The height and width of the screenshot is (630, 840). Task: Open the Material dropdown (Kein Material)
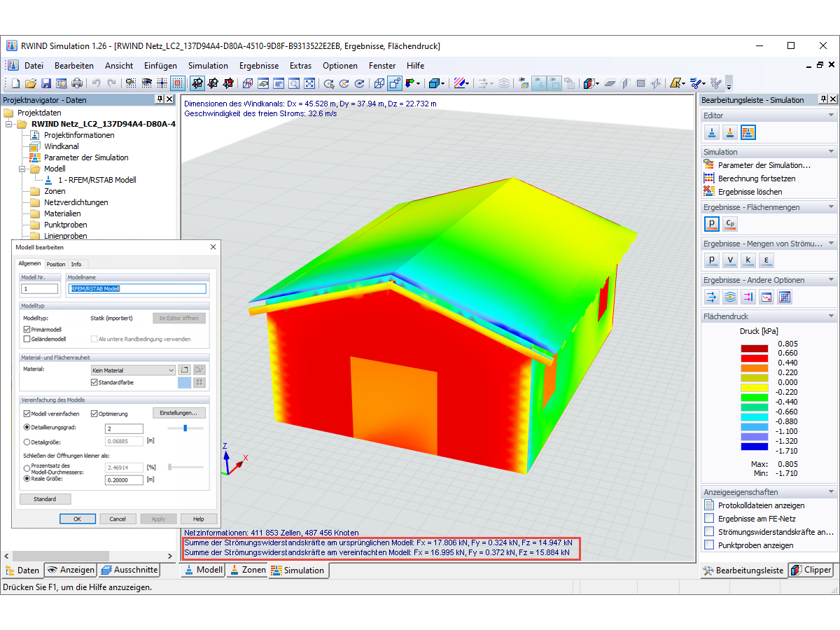point(133,370)
